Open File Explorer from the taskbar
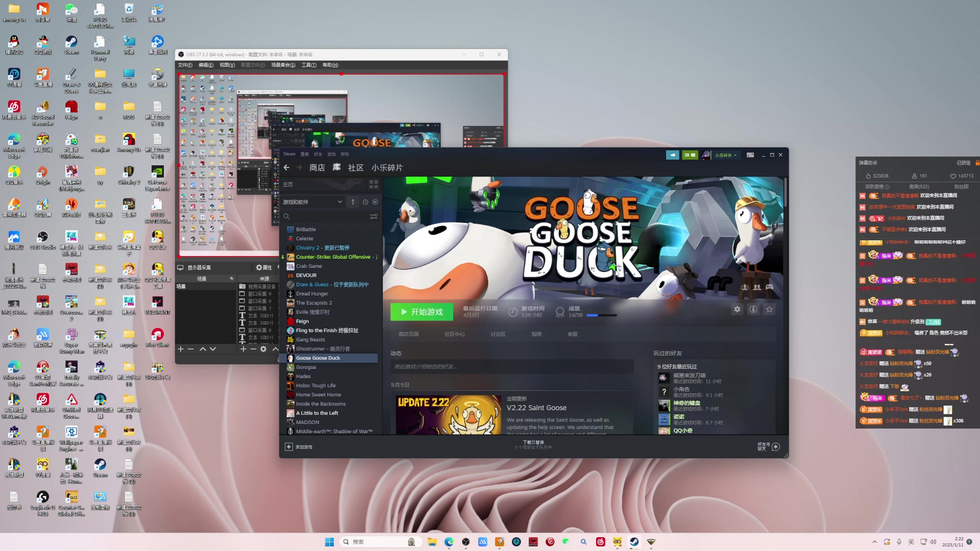This screenshot has height=551, width=980. (432, 542)
